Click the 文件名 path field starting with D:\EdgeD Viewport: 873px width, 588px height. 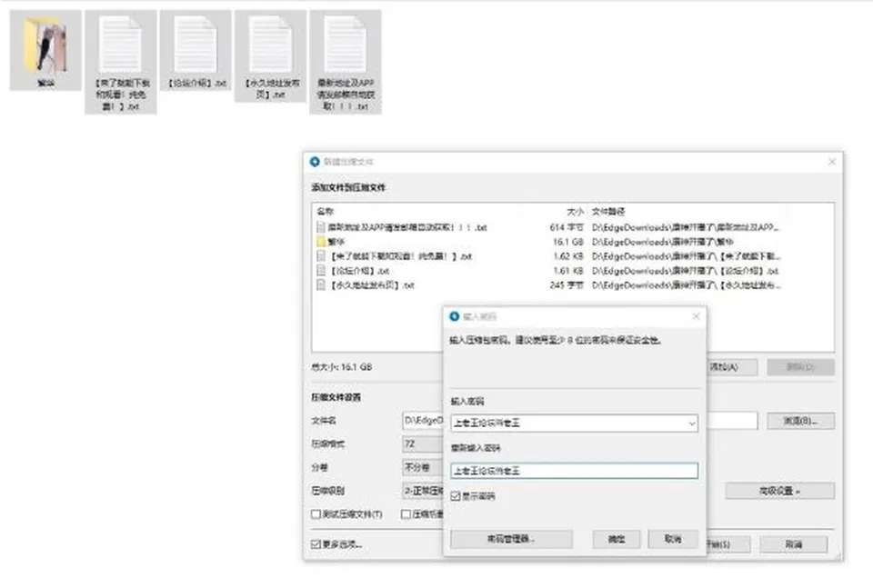[423, 421]
